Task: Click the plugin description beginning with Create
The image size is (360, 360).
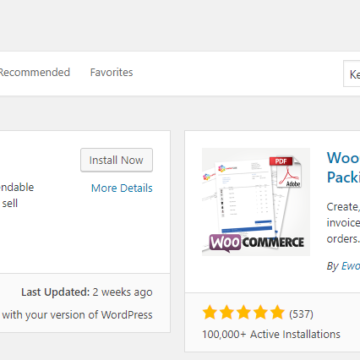Action: click(x=343, y=223)
